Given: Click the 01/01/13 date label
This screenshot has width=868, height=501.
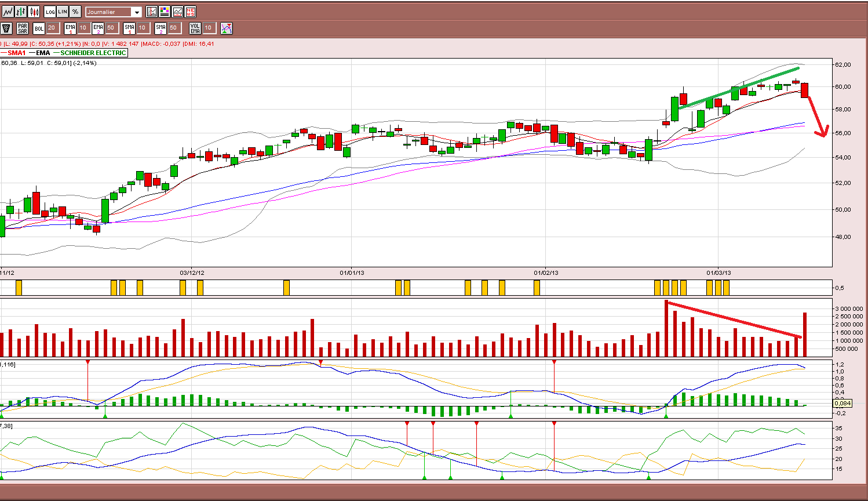Looking at the screenshot, I should coord(352,273).
